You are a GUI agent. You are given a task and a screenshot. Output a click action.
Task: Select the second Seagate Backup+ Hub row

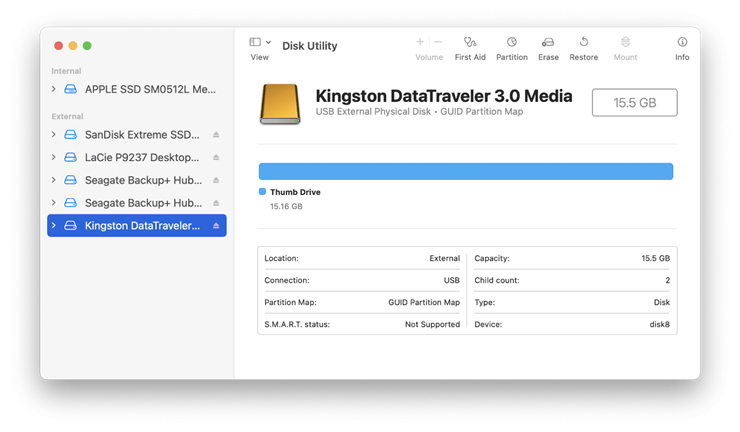[137, 203]
